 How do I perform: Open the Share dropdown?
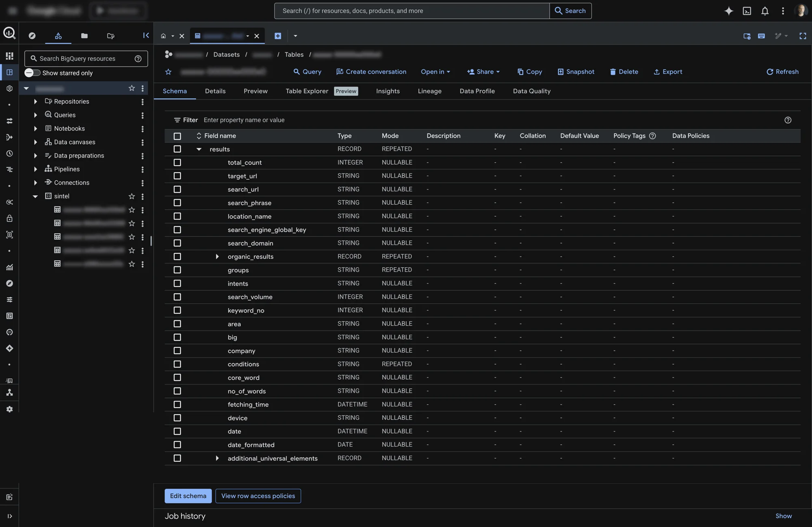pyautogui.click(x=484, y=72)
